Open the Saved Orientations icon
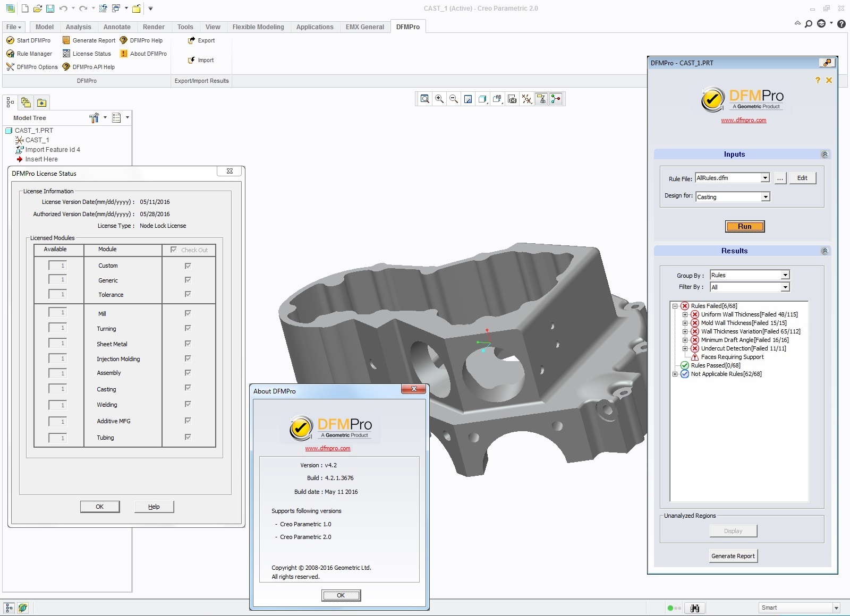 (497, 99)
